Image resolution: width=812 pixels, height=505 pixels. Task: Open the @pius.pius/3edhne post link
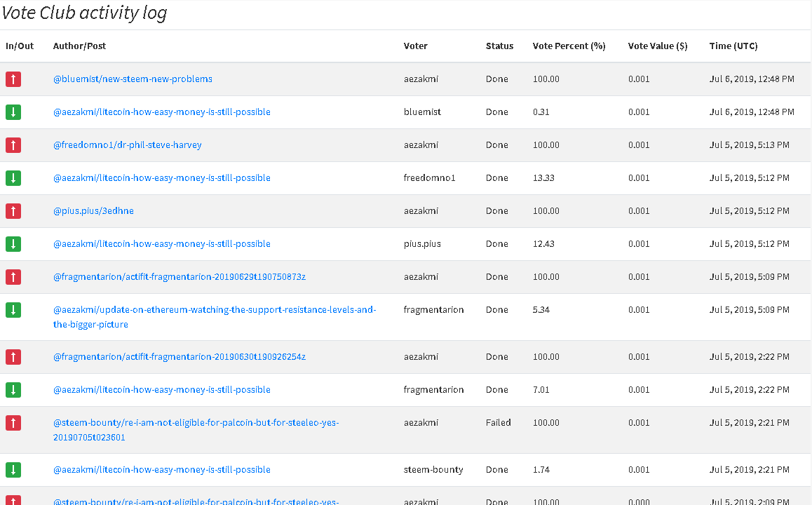coord(93,211)
